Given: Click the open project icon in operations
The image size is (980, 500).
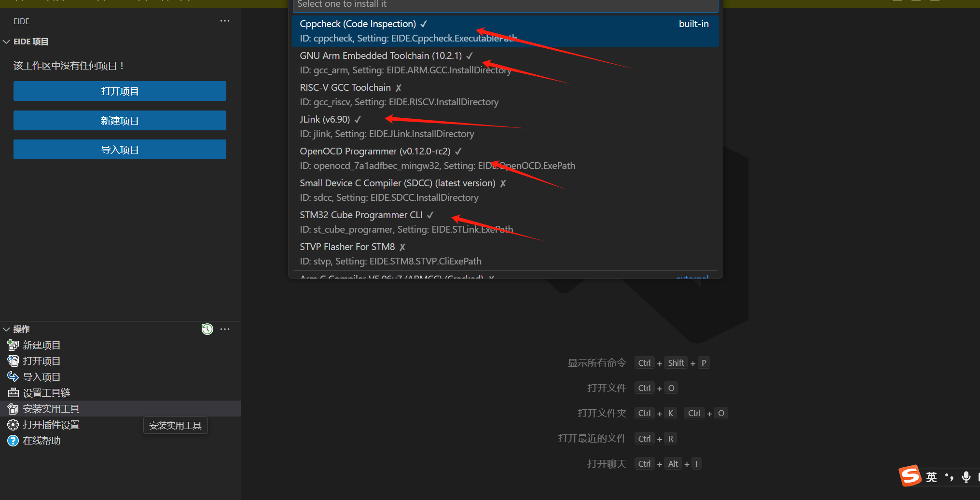Looking at the screenshot, I should (13, 361).
